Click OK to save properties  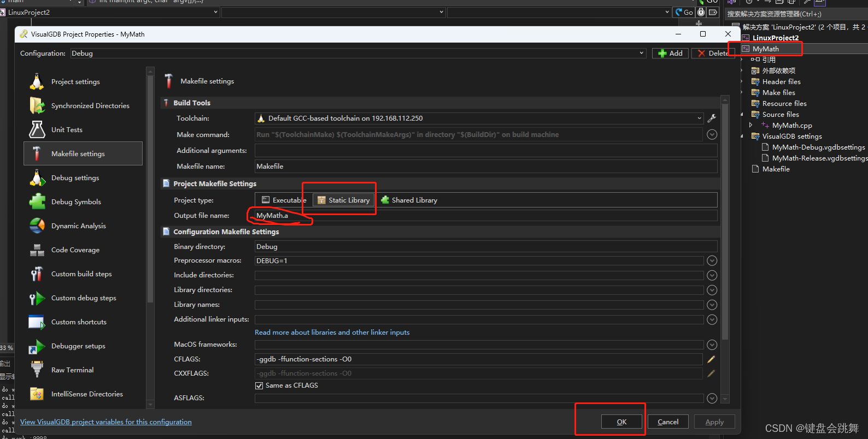click(x=621, y=422)
